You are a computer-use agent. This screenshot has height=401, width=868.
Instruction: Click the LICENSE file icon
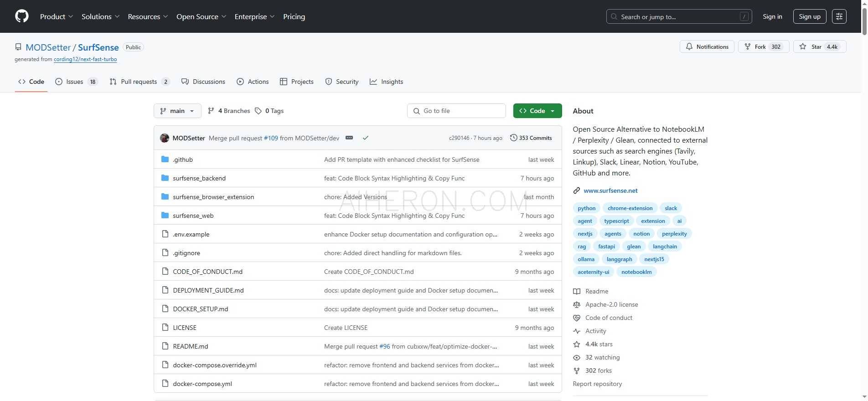tap(165, 328)
